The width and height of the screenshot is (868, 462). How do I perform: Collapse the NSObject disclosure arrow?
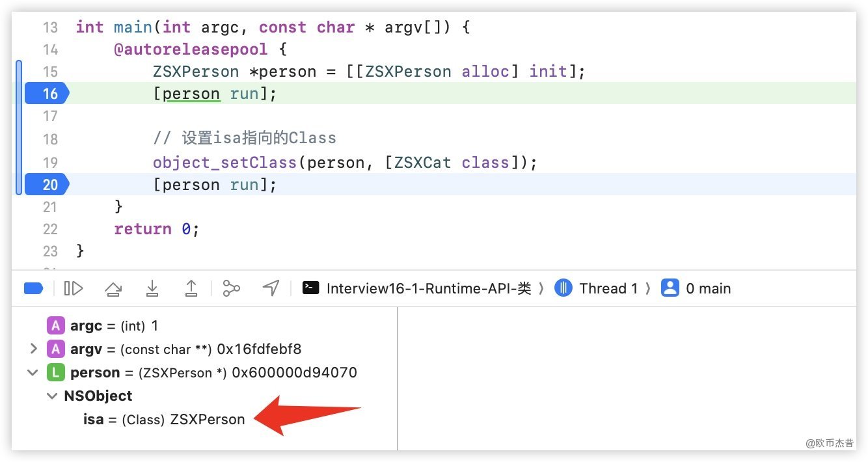click(52, 396)
